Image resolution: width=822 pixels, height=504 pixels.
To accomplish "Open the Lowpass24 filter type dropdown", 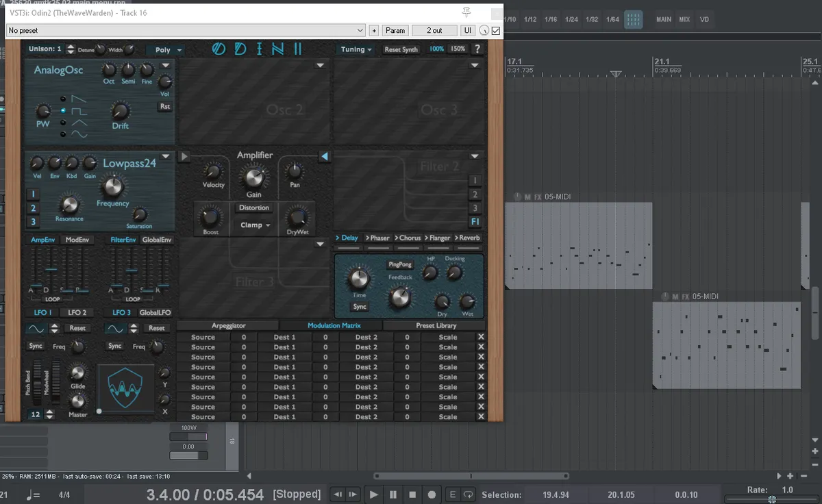I will 165,157.
